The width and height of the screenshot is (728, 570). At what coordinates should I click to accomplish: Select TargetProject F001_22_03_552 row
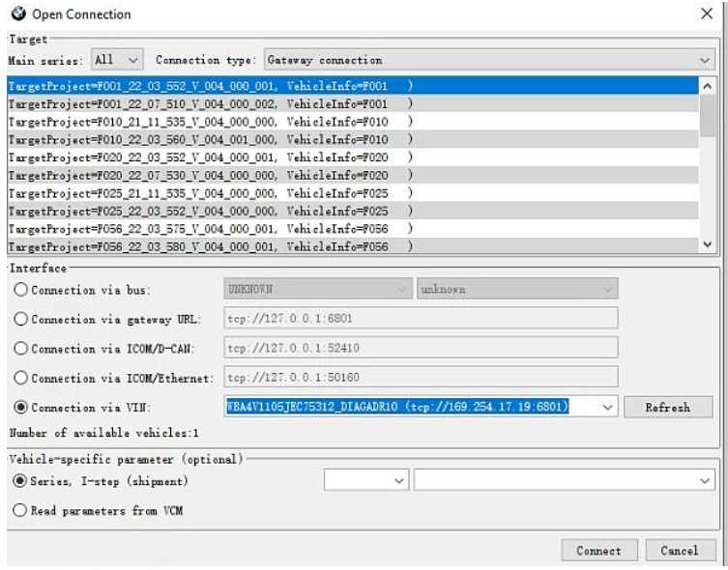pos(353,86)
